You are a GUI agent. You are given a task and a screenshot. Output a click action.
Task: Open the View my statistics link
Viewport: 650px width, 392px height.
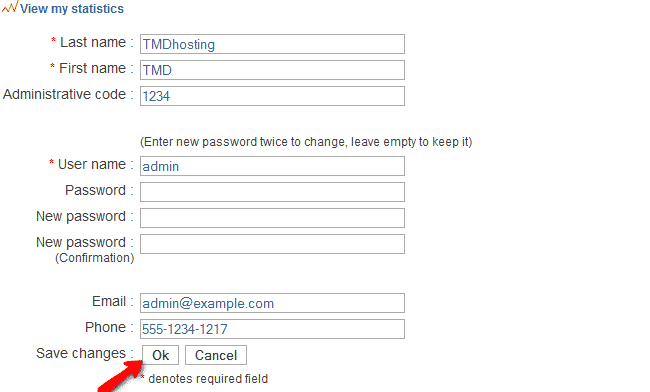coord(72,9)
